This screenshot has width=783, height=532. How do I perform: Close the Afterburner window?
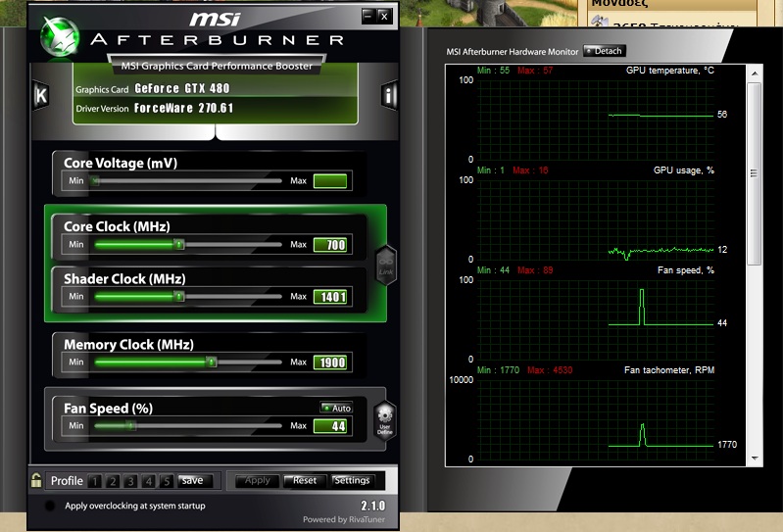pyautogui.click(x=383, y=16)
